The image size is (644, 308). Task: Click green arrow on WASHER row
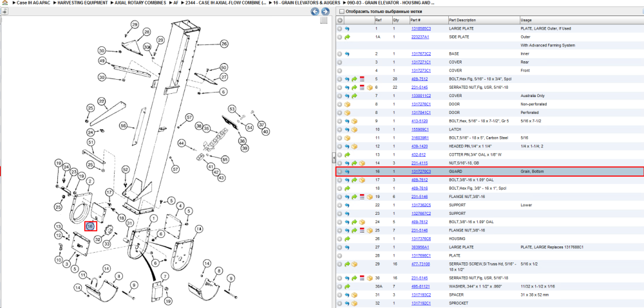coord(347,286)
